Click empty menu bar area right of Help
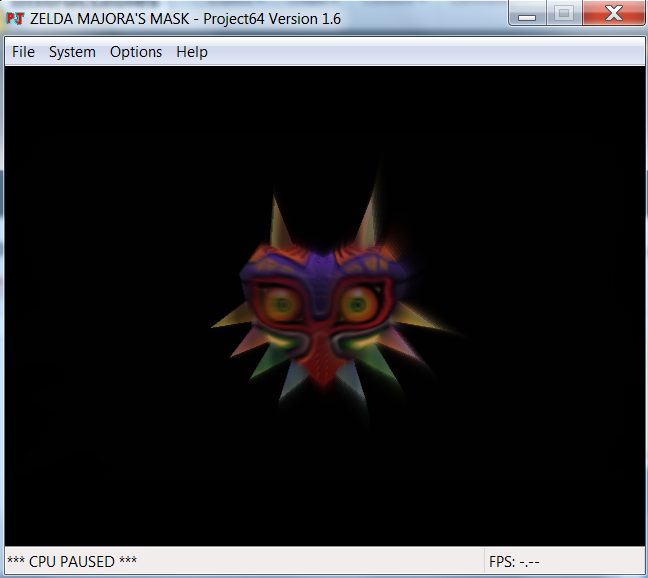This screenshot has height=578, width=648. point(420,52)
